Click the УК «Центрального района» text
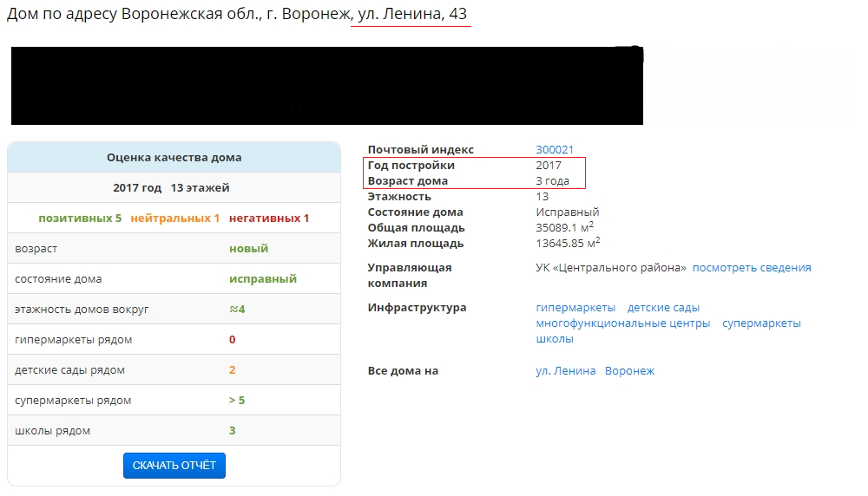868x496 pixels. tap(610, 268)
